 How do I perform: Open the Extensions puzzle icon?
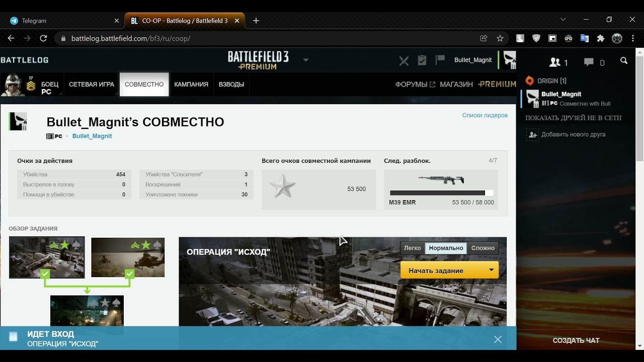click(x=600, y=38)
